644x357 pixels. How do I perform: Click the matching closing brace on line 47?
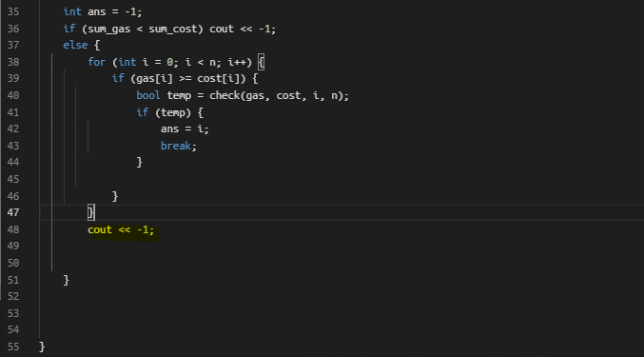(x=90, y=212)
